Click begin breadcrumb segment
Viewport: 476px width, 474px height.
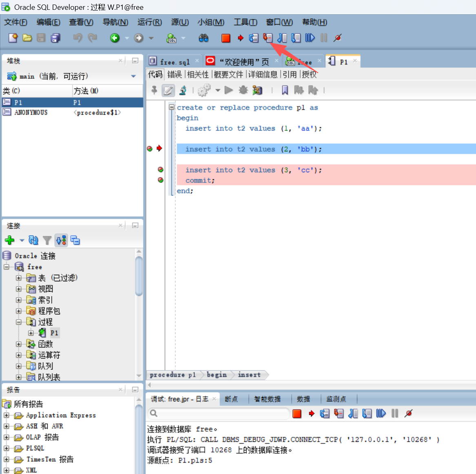217,375
